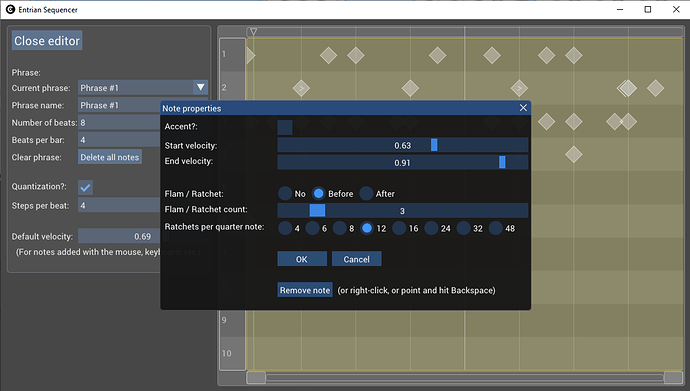
Task: Click the End velocity slider handle
Action: pyautogui.click(x=502, y=162)
